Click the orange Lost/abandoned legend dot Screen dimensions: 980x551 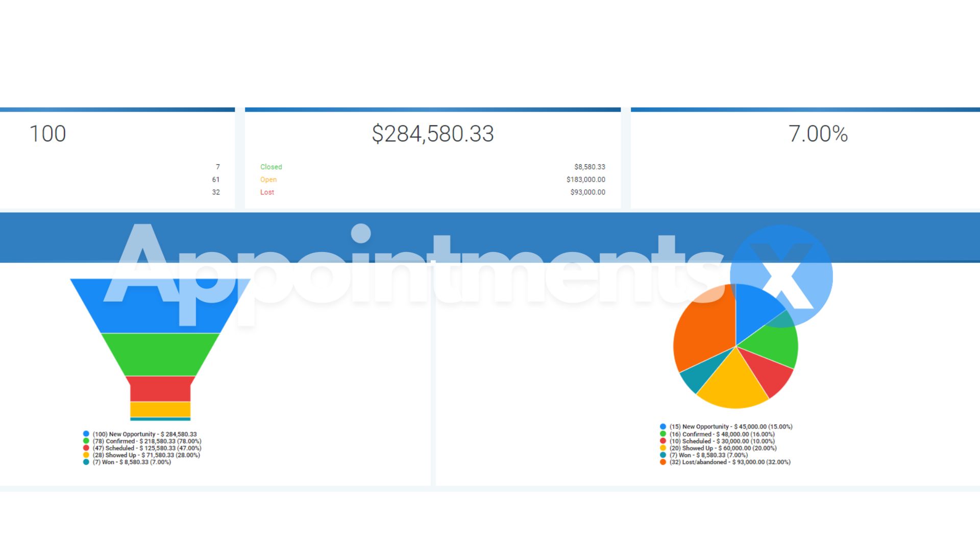[663, 462]
